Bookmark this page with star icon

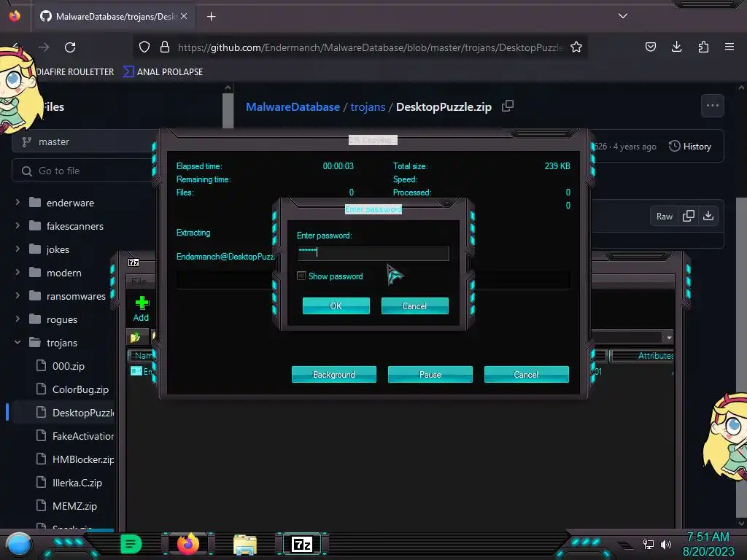coord(576,47)
